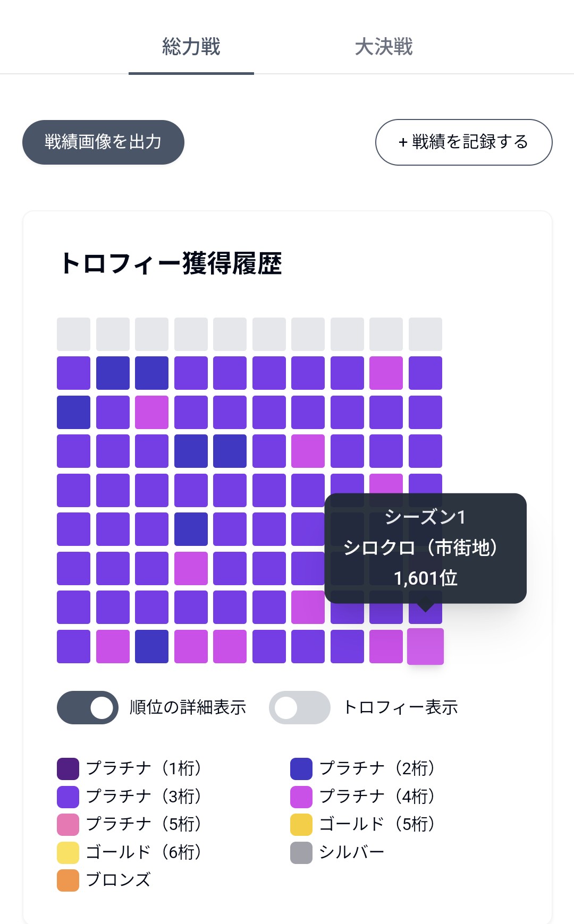Pick the プラチナ(4桁) legend swatch

pyautogui.click(x=301, y=797)
